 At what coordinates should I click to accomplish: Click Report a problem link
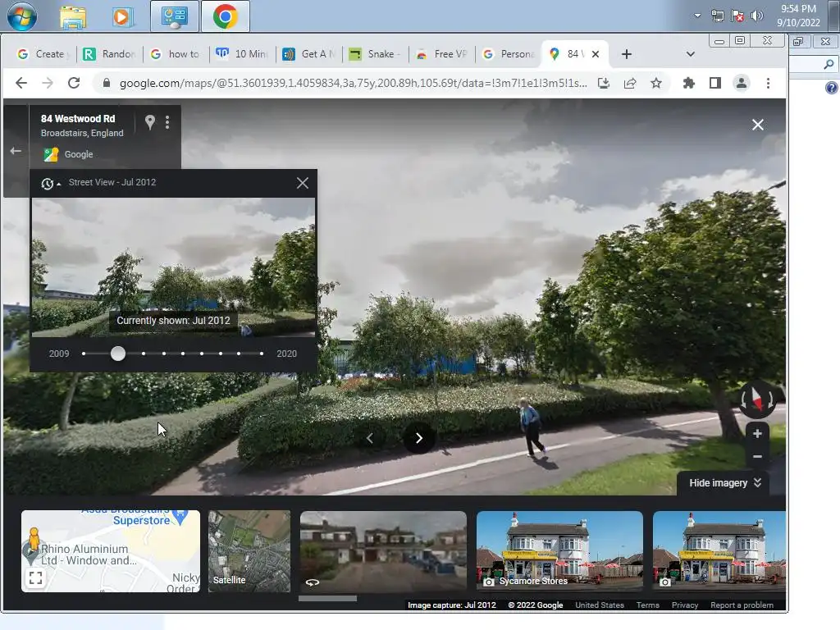[x=742, y=605]
